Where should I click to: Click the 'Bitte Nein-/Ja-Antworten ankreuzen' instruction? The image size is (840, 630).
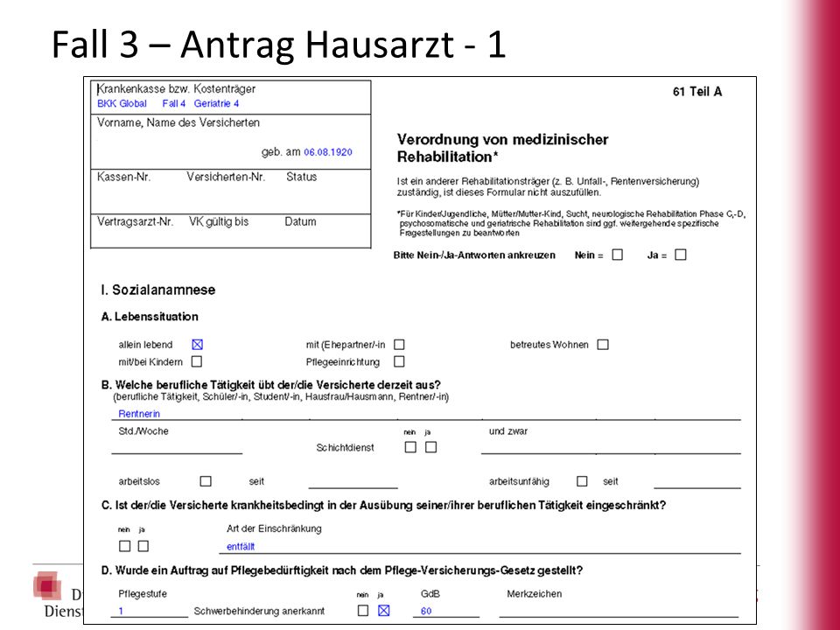coord(474,255)
